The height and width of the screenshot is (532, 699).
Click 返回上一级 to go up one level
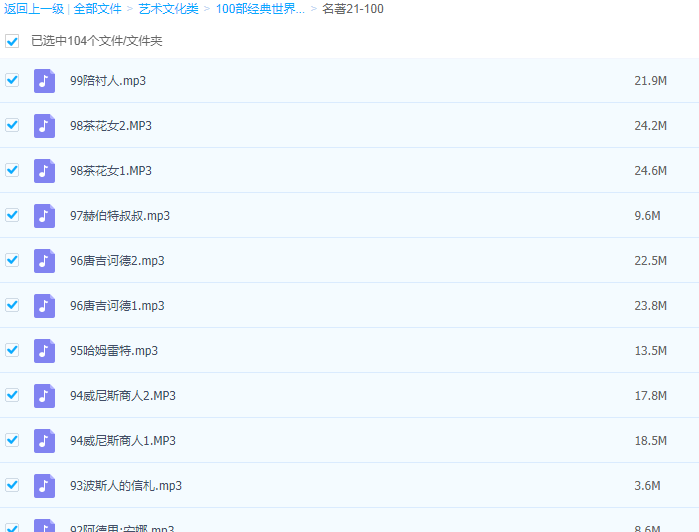point(34,9)
